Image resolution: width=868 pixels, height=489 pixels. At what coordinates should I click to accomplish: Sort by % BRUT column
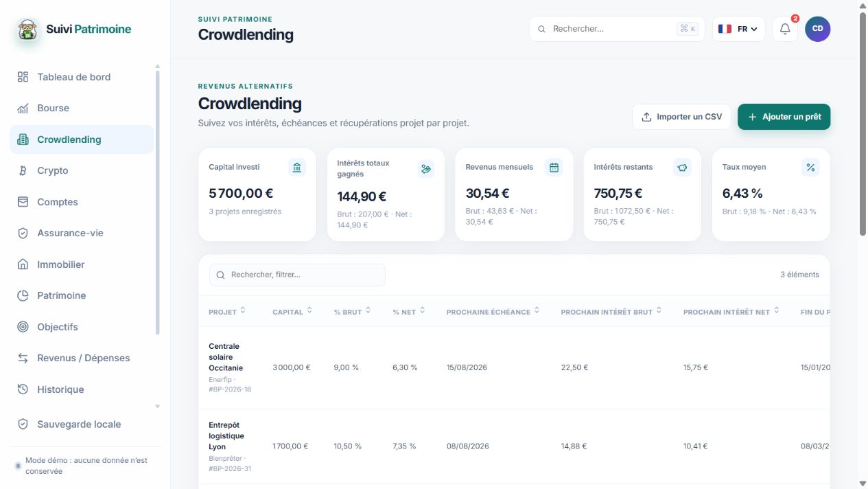click(353, 312)
